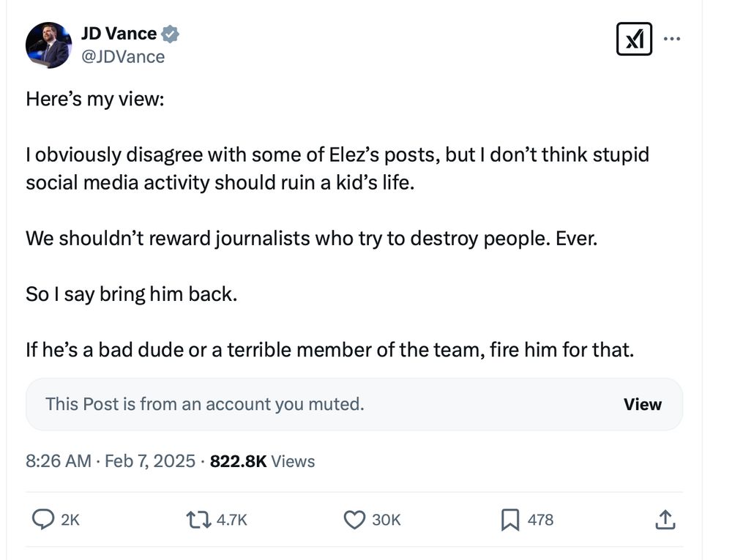
Task: Open JD Vance's profile picture
Action: pyautogui.click(x=48, y=45)
